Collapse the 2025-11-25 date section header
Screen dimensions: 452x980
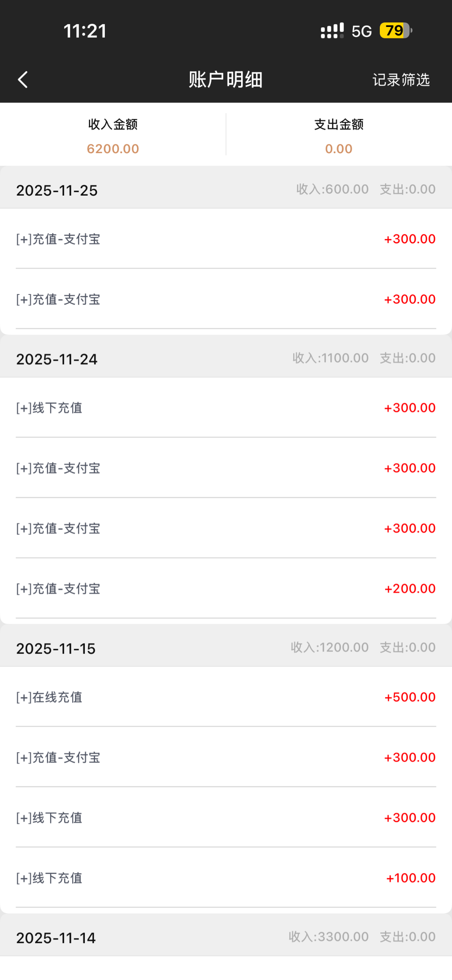point(226,190)
